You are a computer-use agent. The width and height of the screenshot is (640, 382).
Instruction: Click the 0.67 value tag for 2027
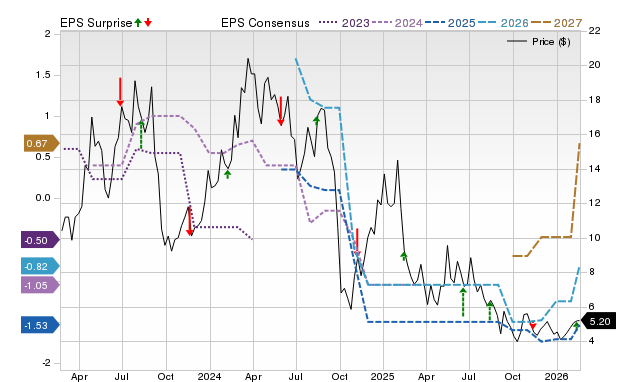[41, 144]
